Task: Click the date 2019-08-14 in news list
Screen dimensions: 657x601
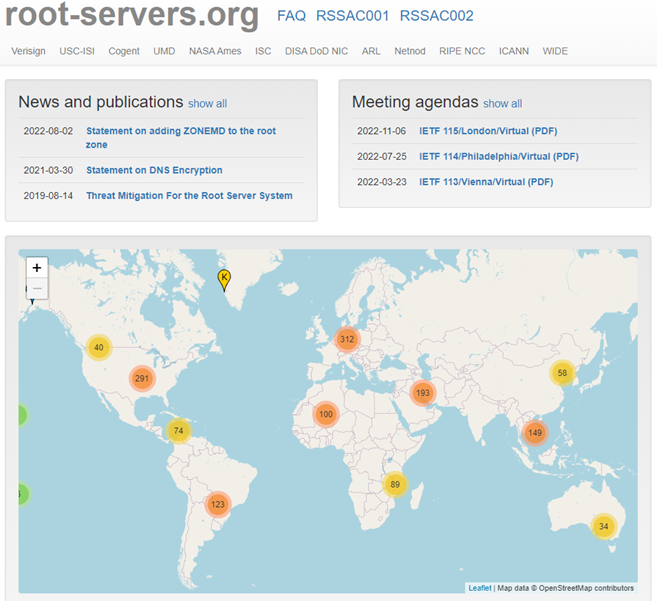Action: (48, 196)
